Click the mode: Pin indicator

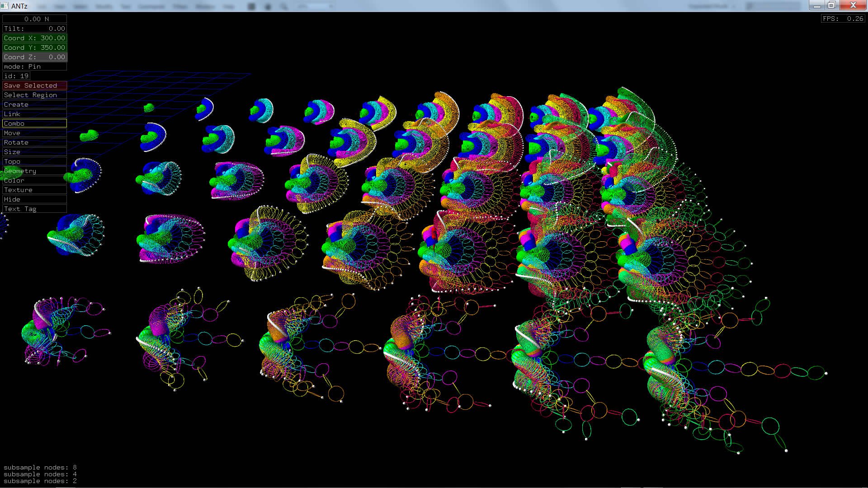(x=34, y=66)
